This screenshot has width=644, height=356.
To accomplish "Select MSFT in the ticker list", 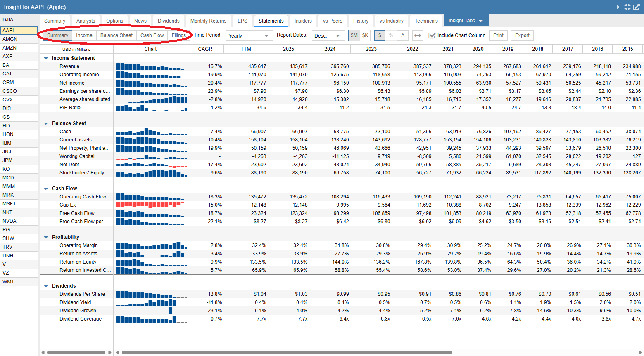I will coord(19,204).
